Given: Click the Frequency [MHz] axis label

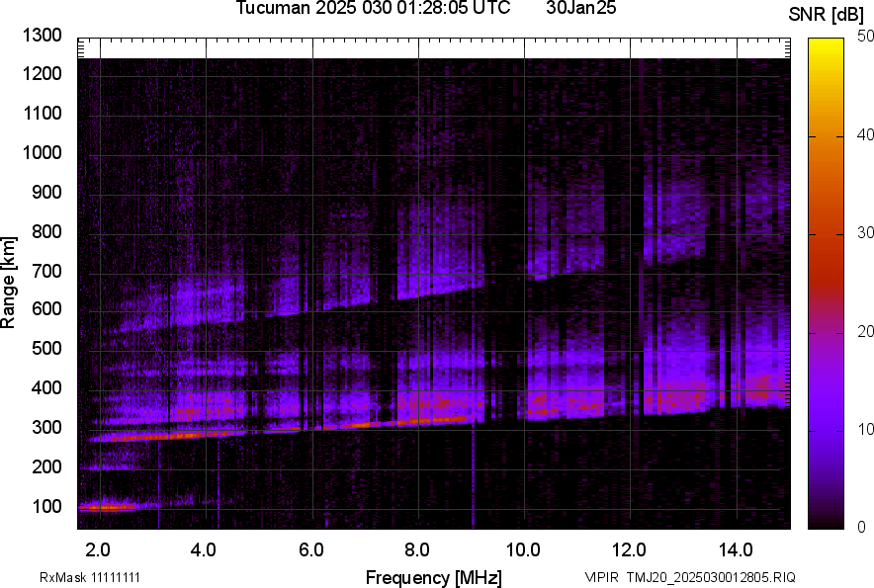Looking at the screenshot, I should 433,577.
